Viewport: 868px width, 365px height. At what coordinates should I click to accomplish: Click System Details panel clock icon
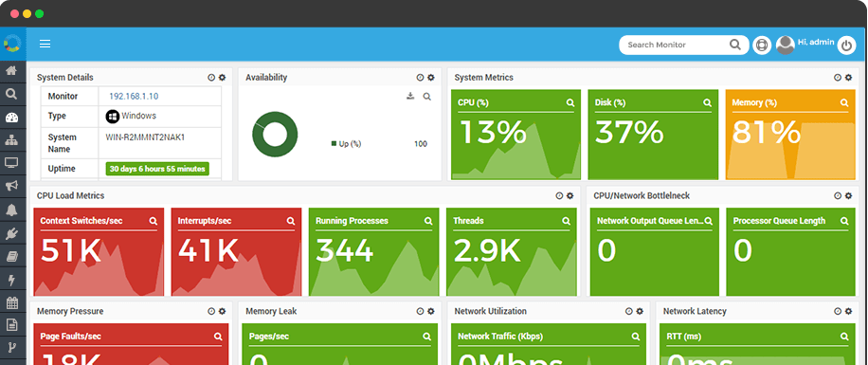tap(211, 78)
